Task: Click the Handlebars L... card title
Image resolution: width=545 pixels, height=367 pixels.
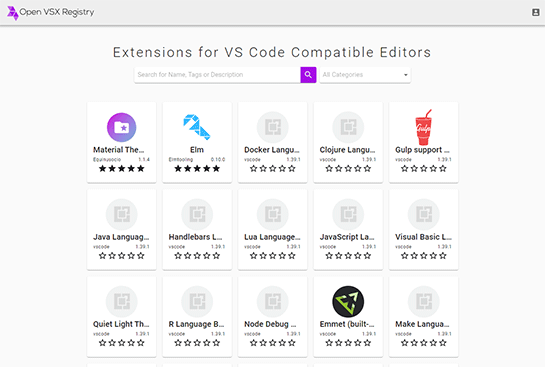Action: (x=195, y=237)
